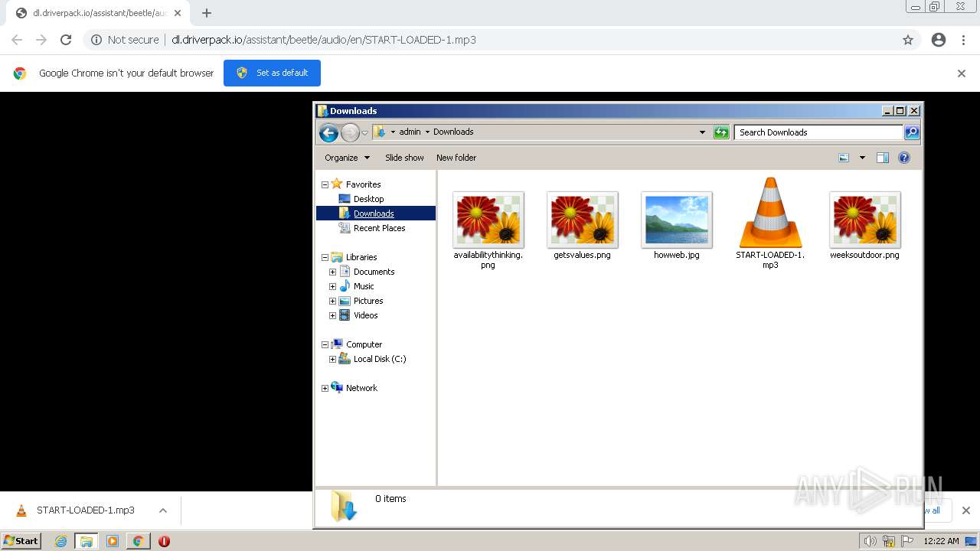Viewport: 980px width, 551px height.
Task: Bookmark this page with the star
Action: pos(908,40)
